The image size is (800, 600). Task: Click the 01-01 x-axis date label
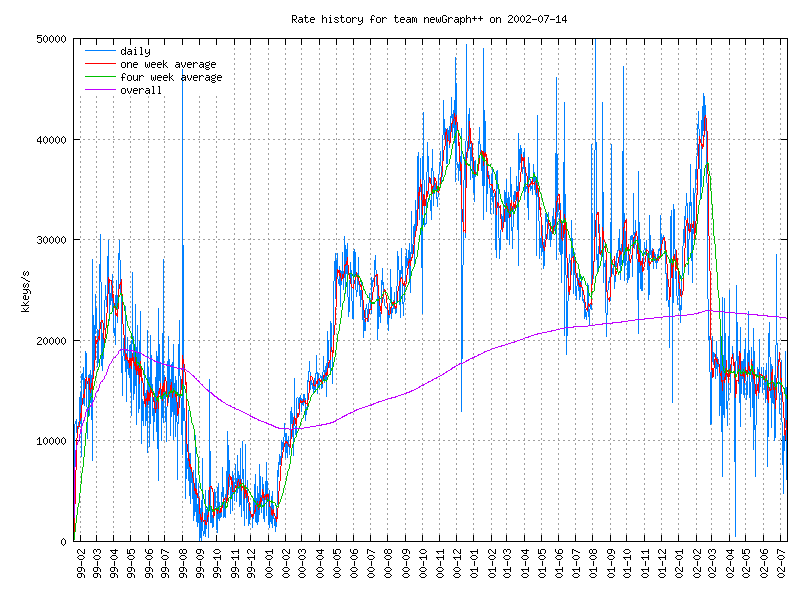coord(474,564)
